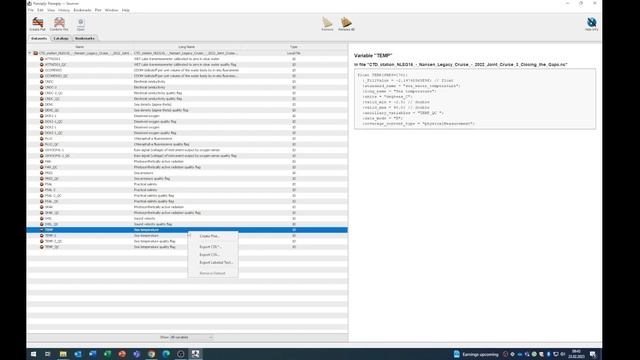Open the Plot menu

[x=98, y=10]
